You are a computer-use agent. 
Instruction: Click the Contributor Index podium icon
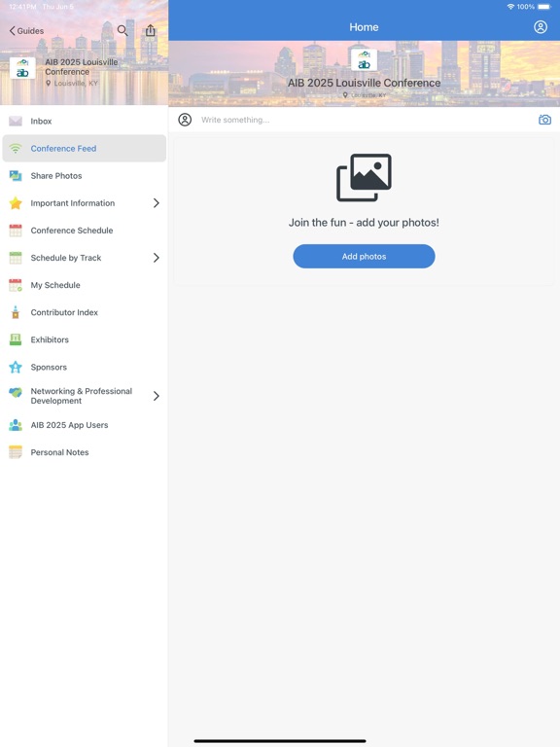point(16,312)
